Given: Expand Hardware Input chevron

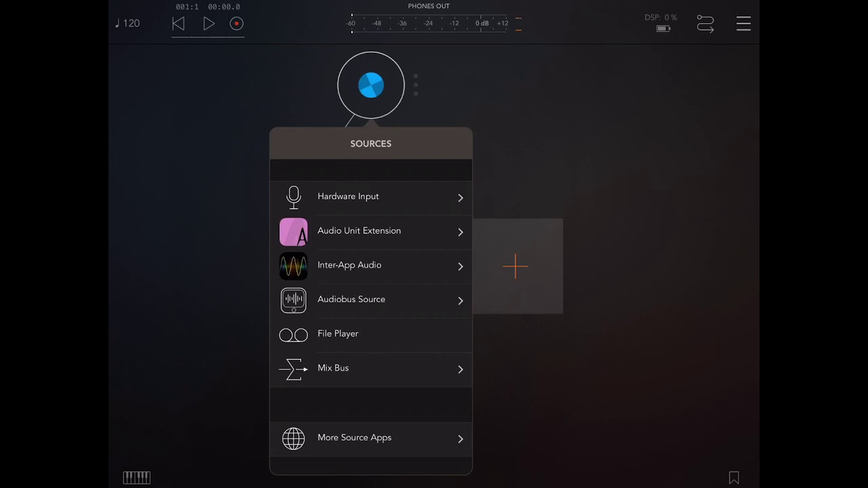Looking at the screenshot, I should point(460,198).
